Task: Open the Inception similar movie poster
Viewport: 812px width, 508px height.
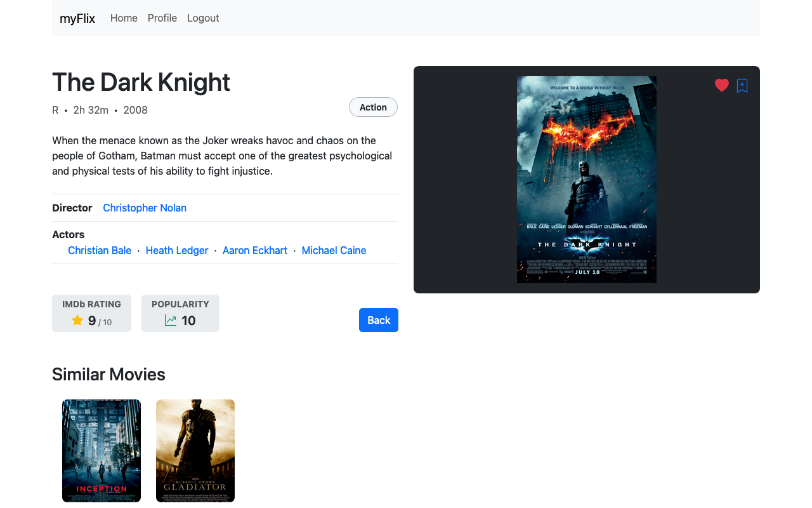Action: point(101,451)
